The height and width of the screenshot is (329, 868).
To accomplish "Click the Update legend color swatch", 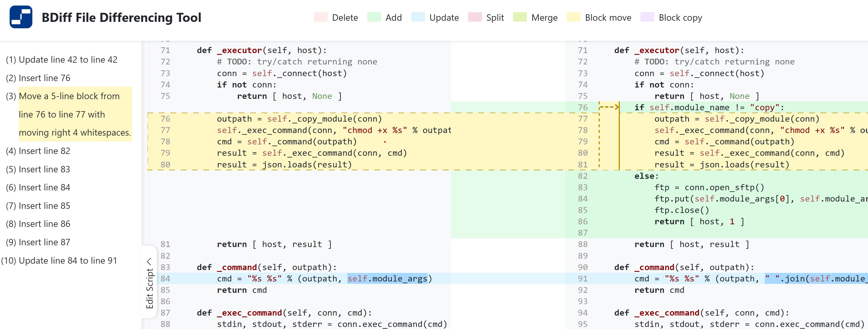I will pyautogui.click(x=418, y=17).
